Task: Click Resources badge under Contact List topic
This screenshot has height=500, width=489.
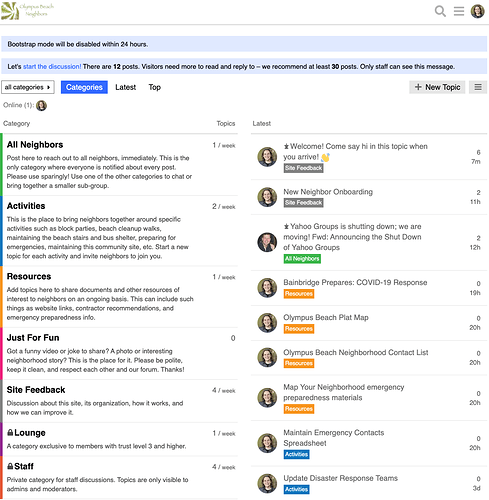Action: click(299, 363)
